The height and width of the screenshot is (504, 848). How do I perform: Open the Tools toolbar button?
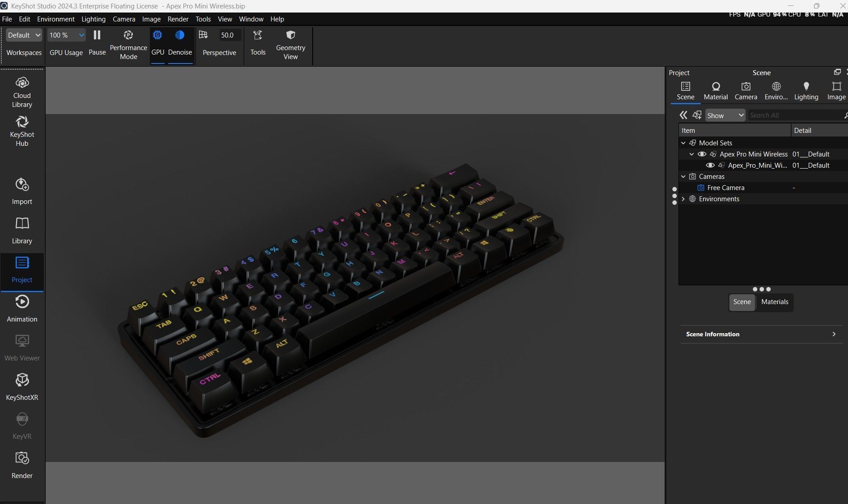pos(258,43)
